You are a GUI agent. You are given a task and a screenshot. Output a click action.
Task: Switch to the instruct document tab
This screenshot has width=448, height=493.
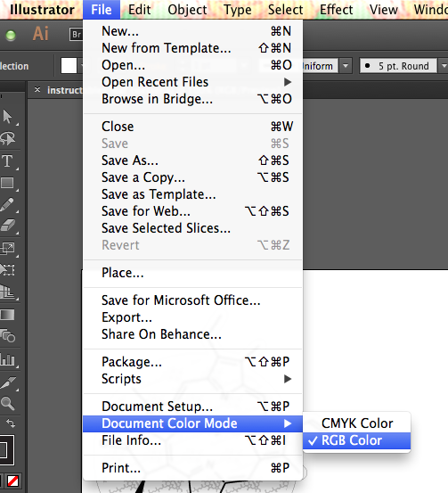coord(64,90)
